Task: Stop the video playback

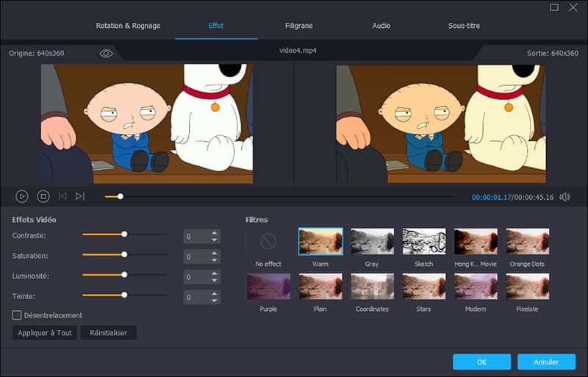Action: tap(43, 196)
